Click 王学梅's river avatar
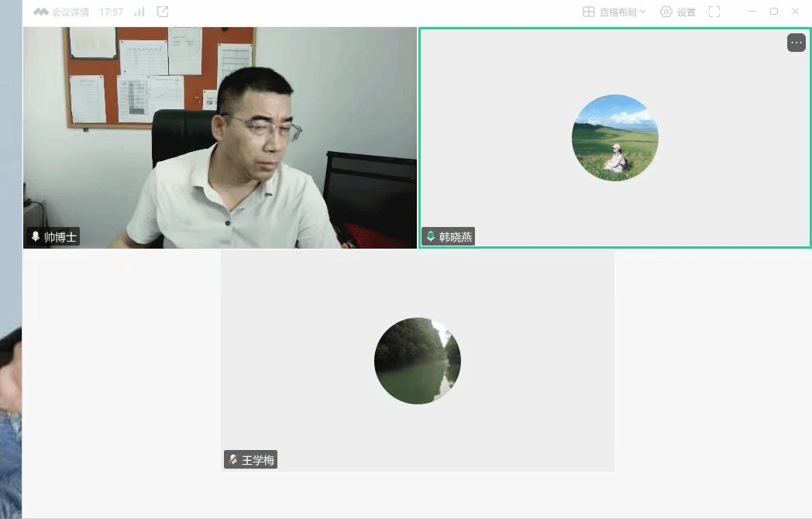Viewport: 812px width, 519px height. (x=417, y=361)
